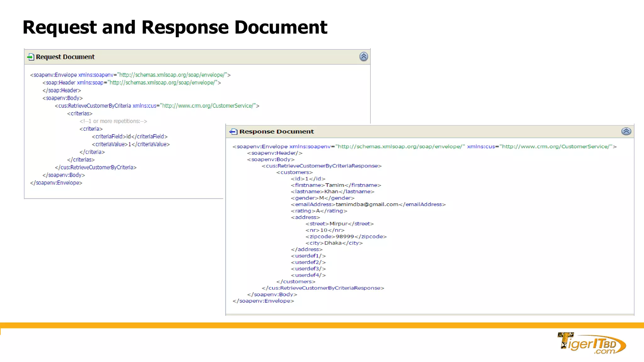Click the lastname Khan line
The height and width of the screenshot is (362, 644).
click(333, 192)
